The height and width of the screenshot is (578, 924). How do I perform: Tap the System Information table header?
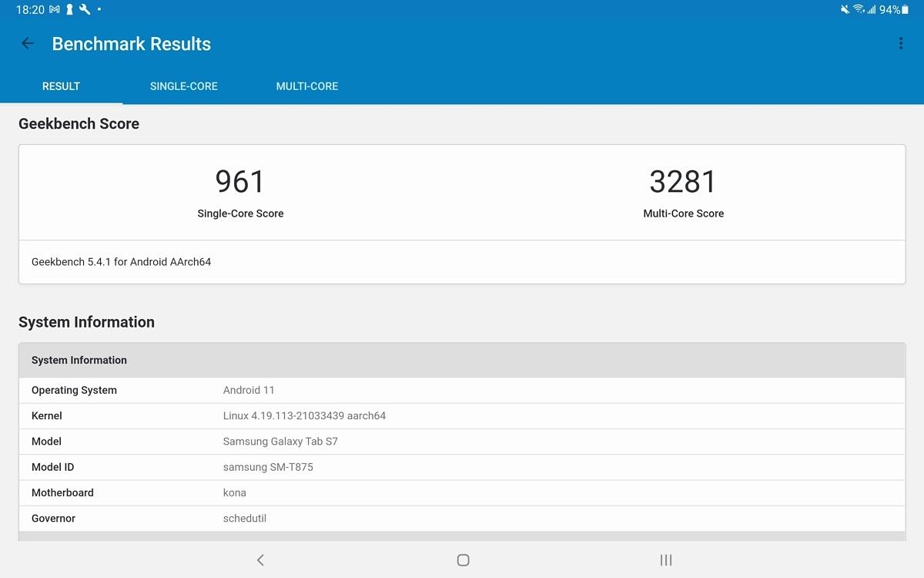tap(462, 360)
